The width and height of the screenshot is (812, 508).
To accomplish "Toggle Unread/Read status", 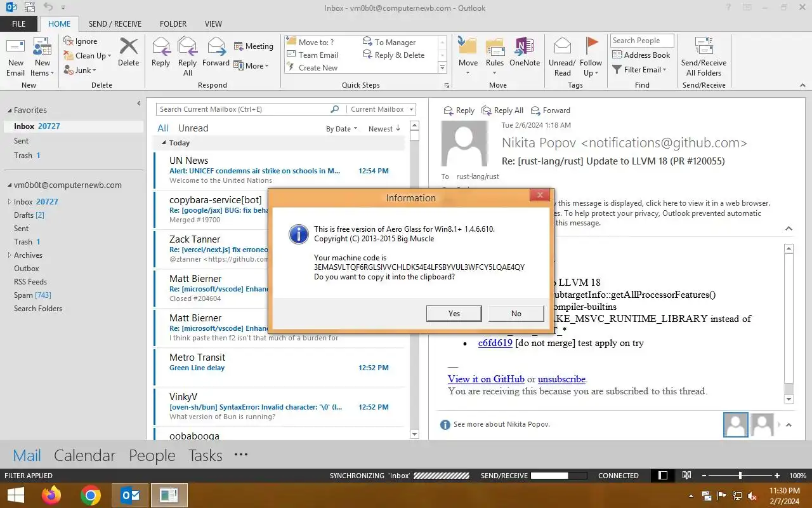I will pyautogui.click(x=562, y=57).
